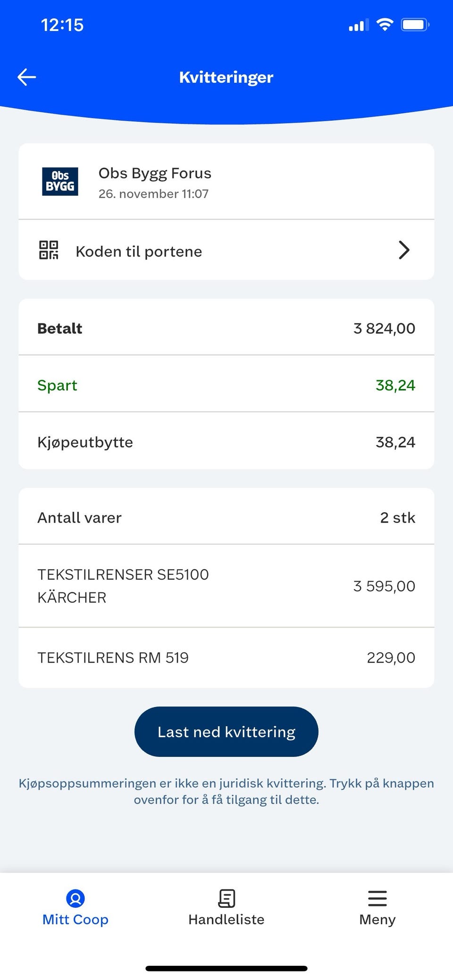This screenshot has height=980, width=453.
Task: Click the Obs Bygg Forus store name
Action: 155,174
